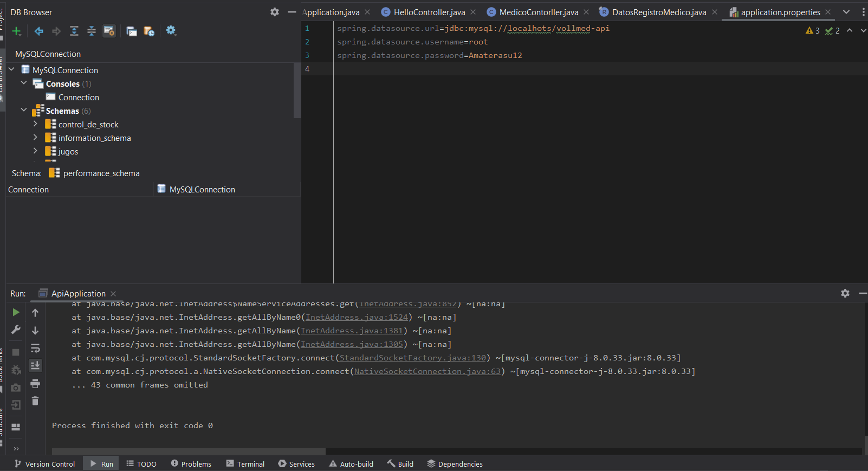
Task: Open InetAddress.java:1381 stack trace link
Action: coord(352,331)
